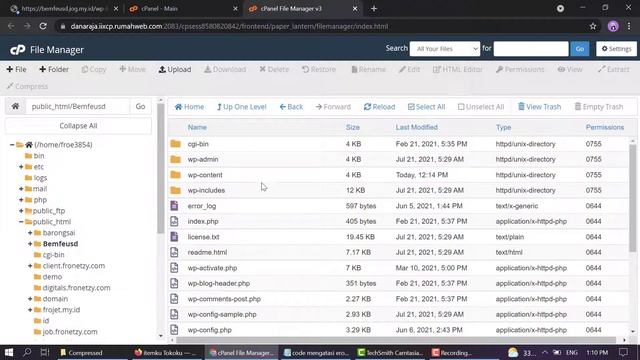640x360 pixels.
Task: Click the Download toolbar item
Action: point(225,69)
